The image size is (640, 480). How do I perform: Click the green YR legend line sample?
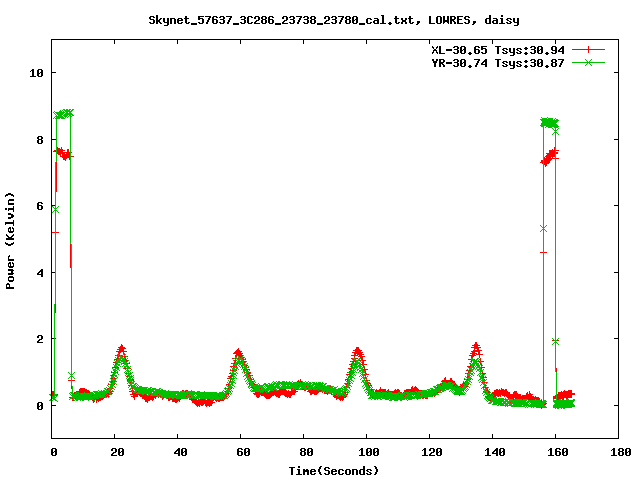tap(588, 62)
